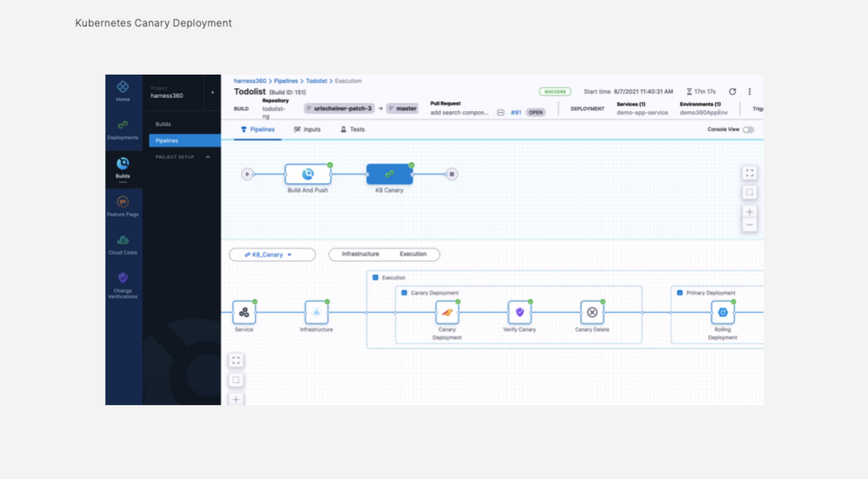Open the Infrastructure step node
The height and width of the screenshot is (479, 868).
(317, 312)
